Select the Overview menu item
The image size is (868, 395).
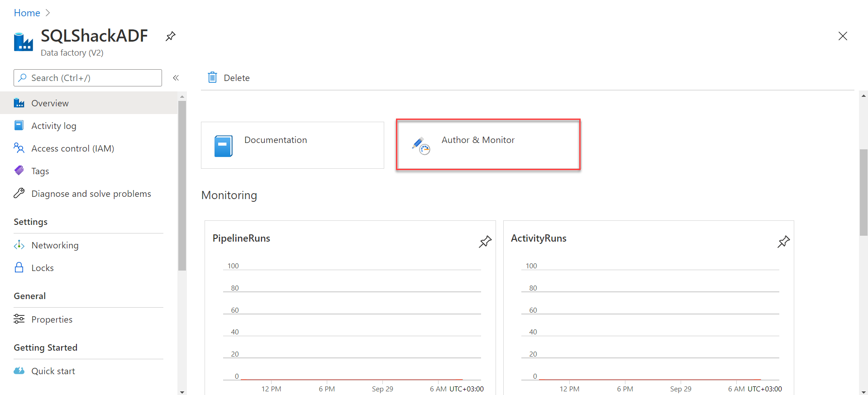50,103
